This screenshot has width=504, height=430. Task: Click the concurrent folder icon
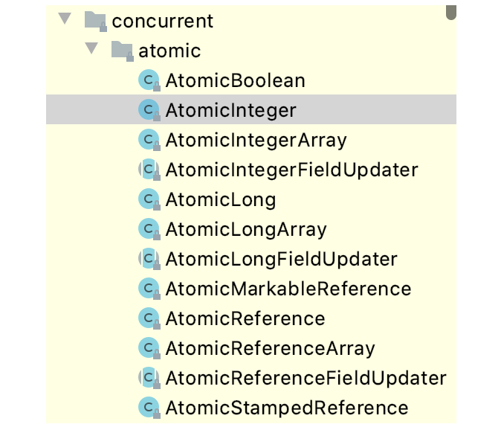pos(95,22)
